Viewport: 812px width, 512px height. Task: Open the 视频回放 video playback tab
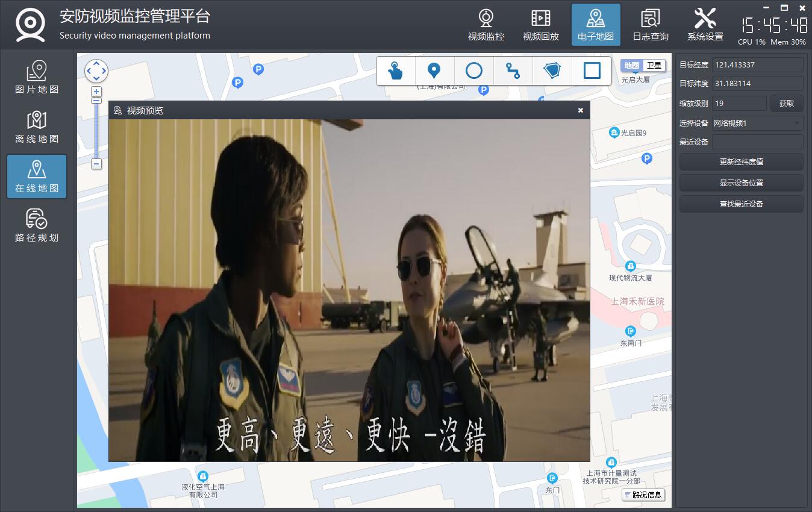coord(540,25)
